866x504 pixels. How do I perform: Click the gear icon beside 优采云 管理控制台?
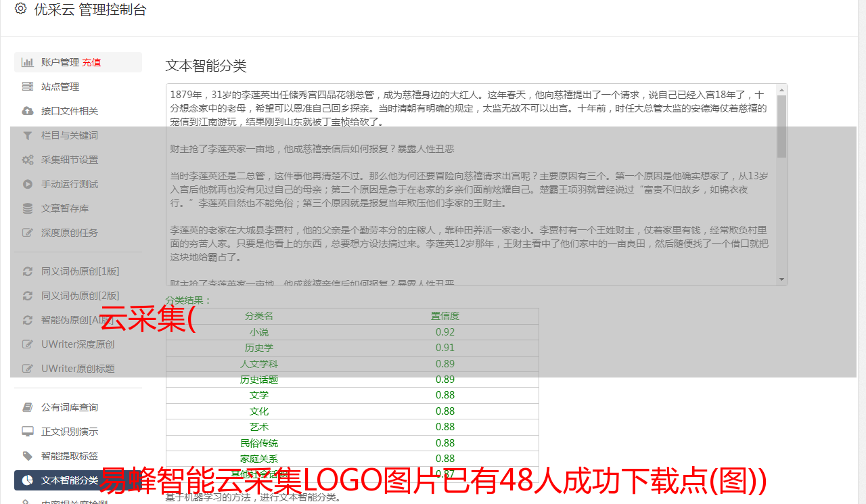(20, 9)
